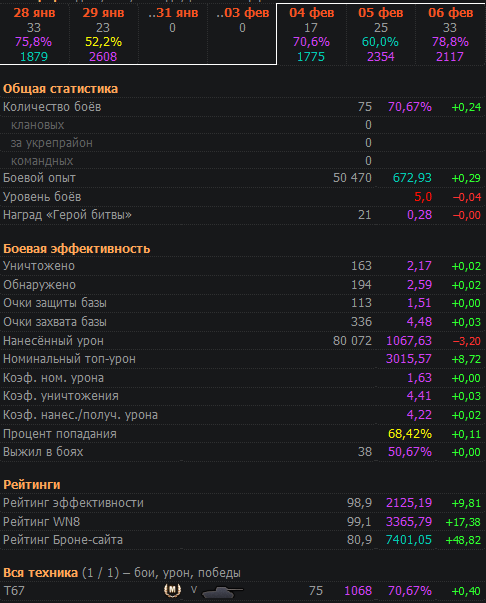Click the red 5,0 battle tier value
The width and height of the screenshot is (486, 603).
pyautogui.click(x=423, y=197)
